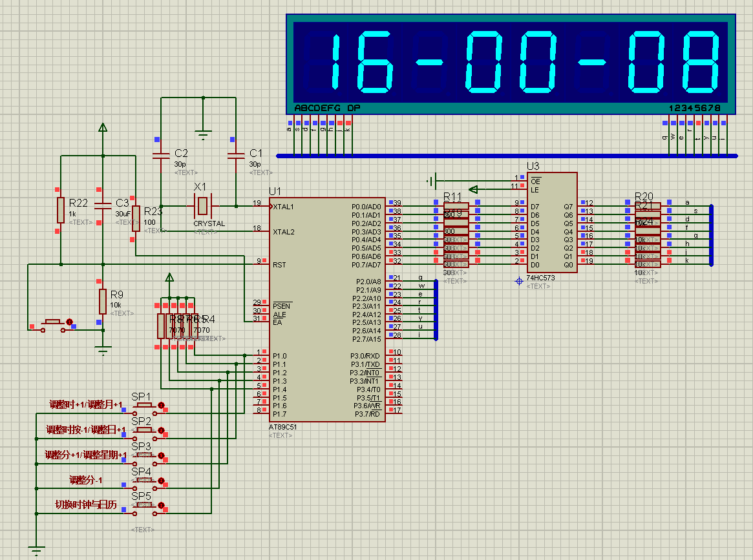Viewport: 753px width, 560px height.
Task: Click the power arrow above the pull-up resistors
Action: coord(169,277)
